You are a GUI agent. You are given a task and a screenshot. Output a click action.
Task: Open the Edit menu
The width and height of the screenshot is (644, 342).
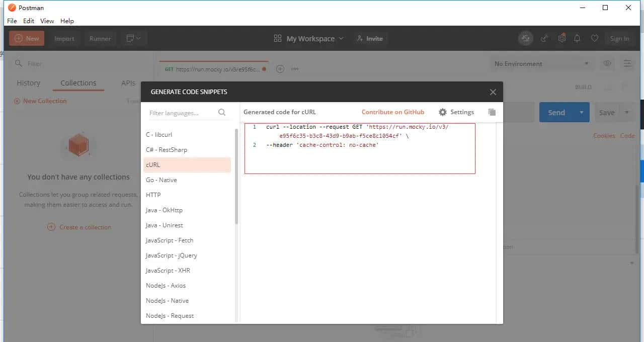[x=29, y=21]
